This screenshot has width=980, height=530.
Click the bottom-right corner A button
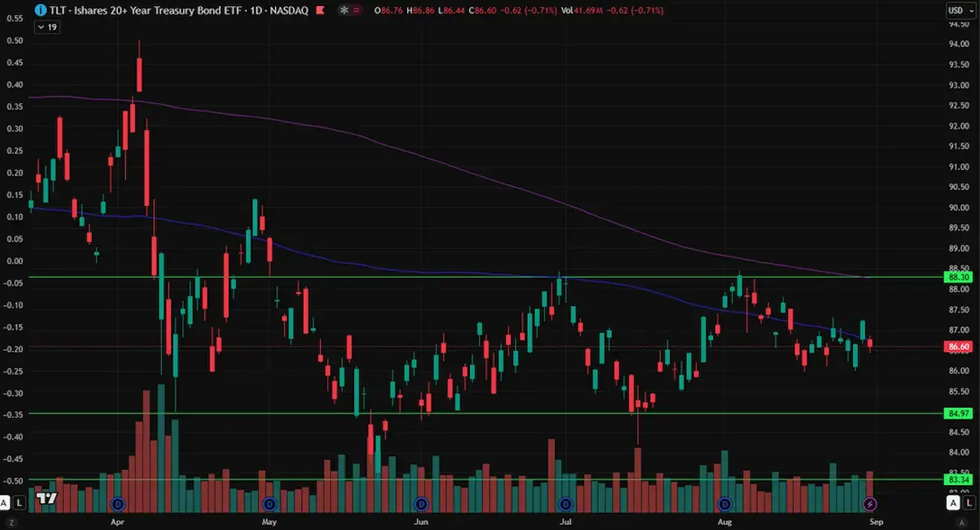962,523
